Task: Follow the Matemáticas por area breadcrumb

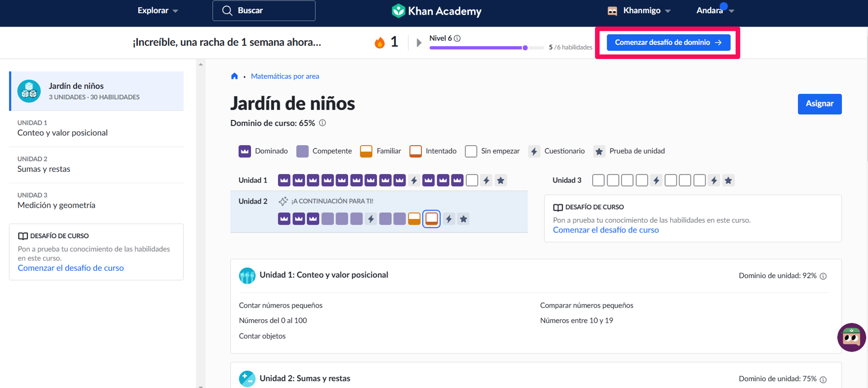Action: click(x=285, y=76)
